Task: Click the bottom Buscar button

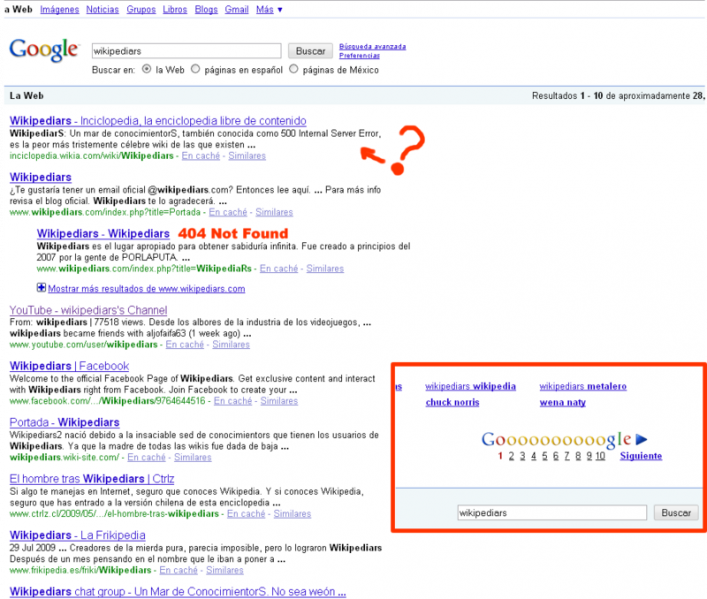Action: click(x=675, y=512)
